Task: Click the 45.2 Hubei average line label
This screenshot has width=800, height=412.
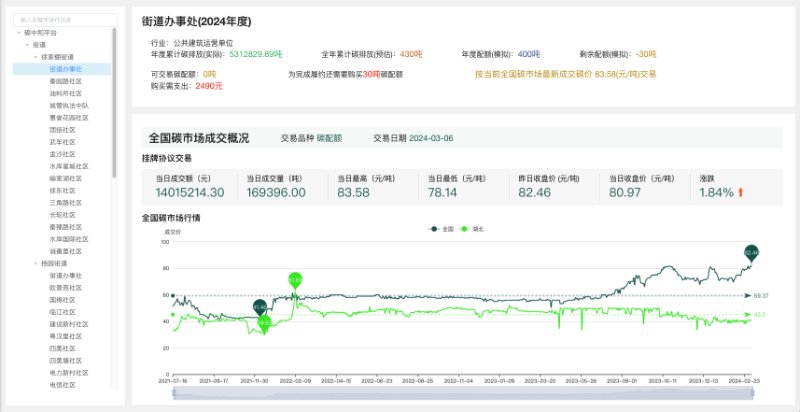Action: point(759,315)
